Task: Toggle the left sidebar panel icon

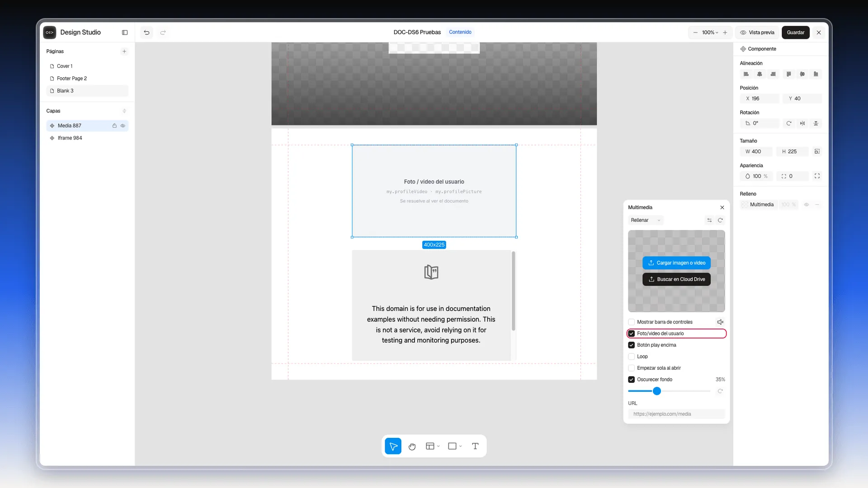Action: click(x=125, y=33)
